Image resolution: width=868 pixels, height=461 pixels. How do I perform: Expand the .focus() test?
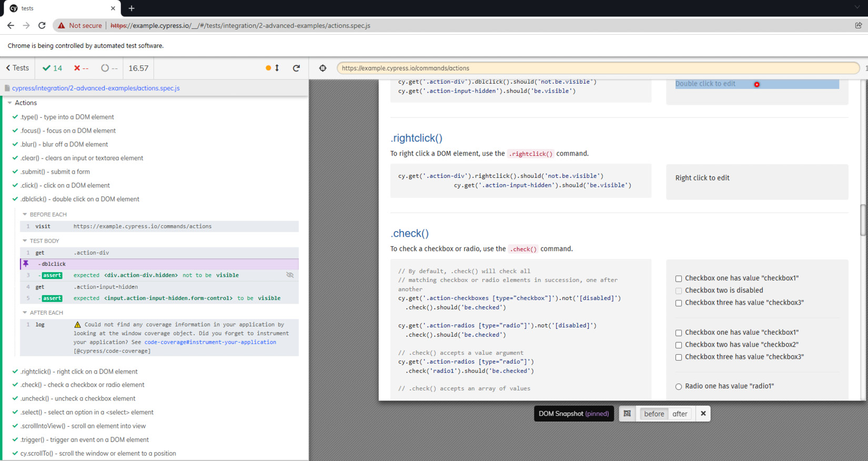pos(68,131)
